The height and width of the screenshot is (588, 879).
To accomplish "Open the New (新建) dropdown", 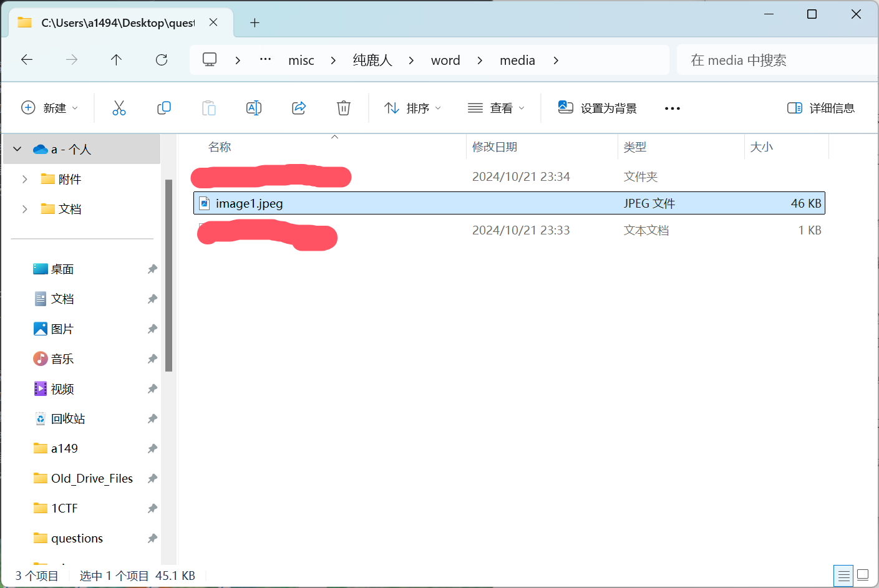I will pos(50,108).
